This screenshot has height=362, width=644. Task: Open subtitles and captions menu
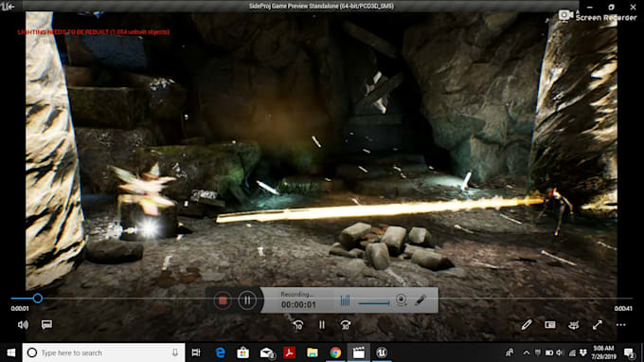[x=46, y=325]
